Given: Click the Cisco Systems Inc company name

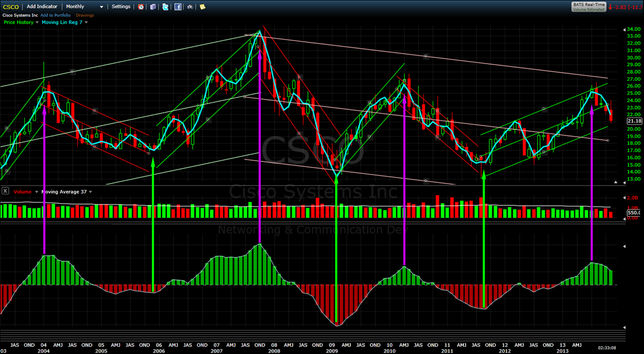Looking at the screenshot, I should tap(20, 15).
